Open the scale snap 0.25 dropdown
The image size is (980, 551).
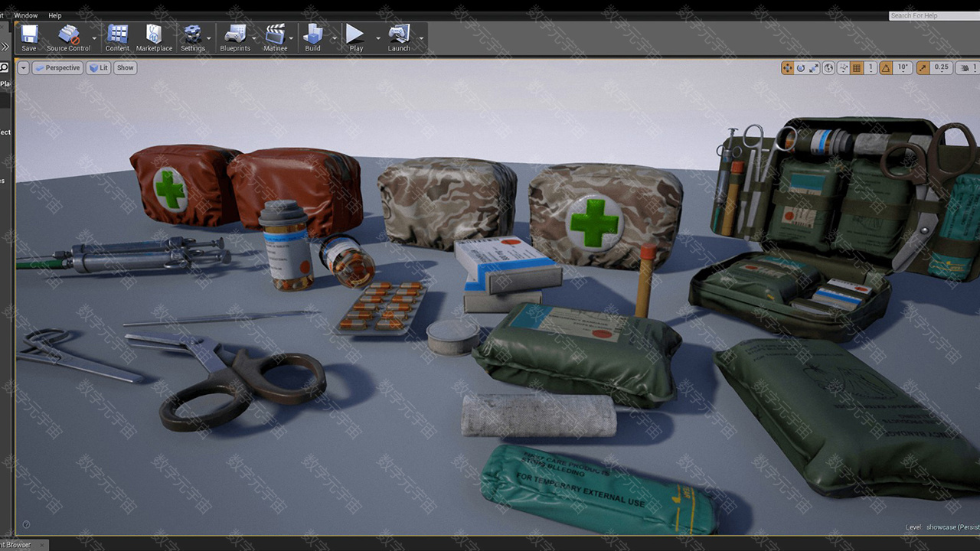pos(942,68)
